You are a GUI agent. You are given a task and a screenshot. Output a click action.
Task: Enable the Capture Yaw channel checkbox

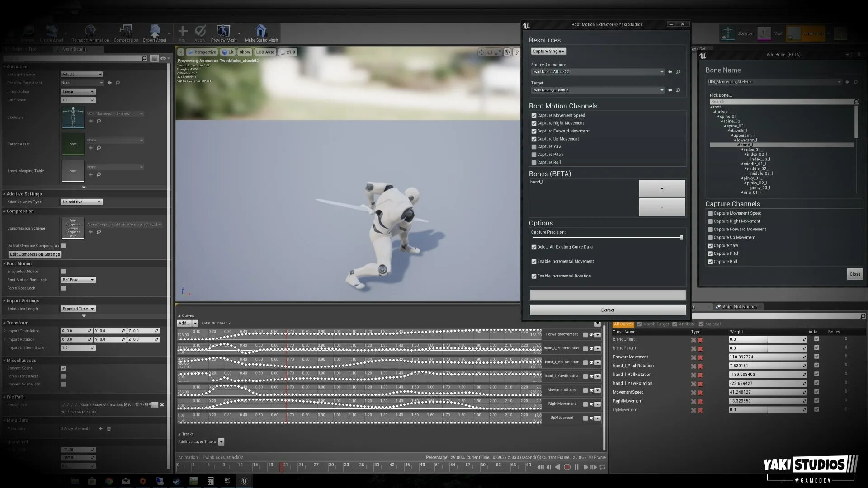point(534,146)
